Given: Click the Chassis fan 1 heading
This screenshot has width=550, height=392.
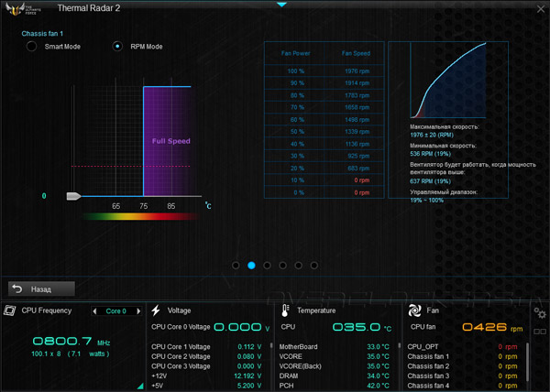Looking at the screenshot, I should click(x=42, y=34).
